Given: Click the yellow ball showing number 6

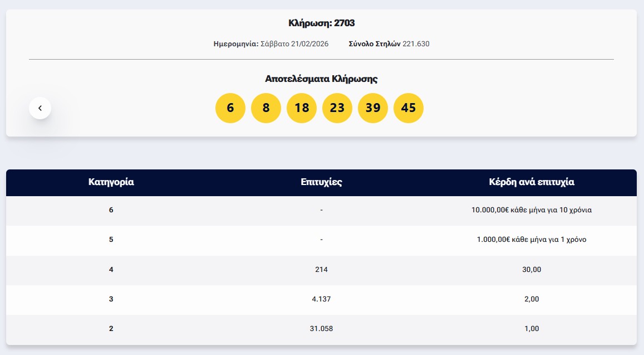Looking at the screenshot, I should click(230, 108).
